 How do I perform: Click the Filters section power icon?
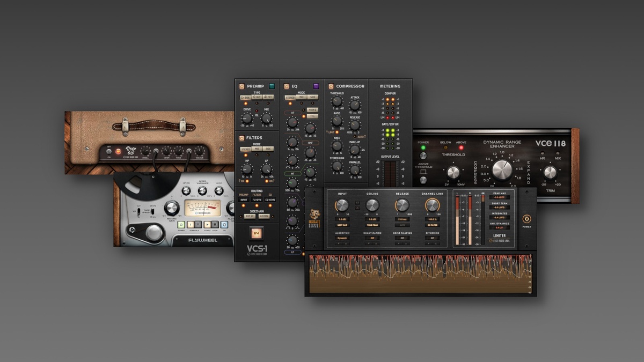click(241, 138)
